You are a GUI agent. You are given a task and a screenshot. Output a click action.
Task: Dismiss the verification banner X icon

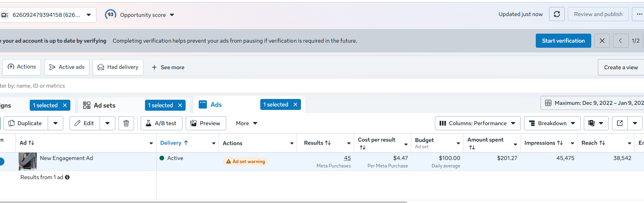coord(602,41)
